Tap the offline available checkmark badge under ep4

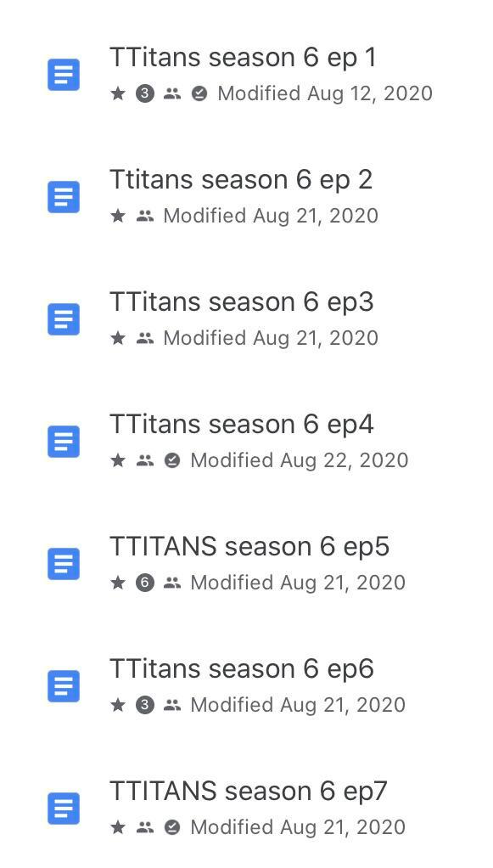171,460
